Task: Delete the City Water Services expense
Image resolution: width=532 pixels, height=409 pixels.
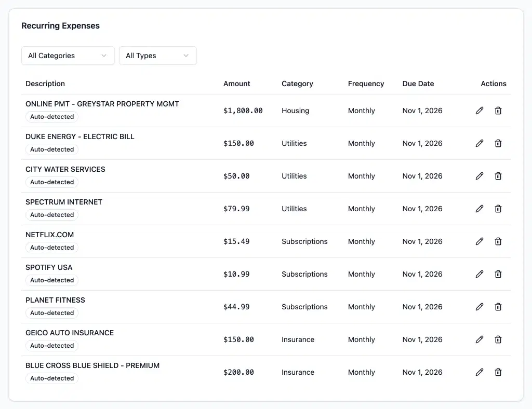Action: (498, 176)
